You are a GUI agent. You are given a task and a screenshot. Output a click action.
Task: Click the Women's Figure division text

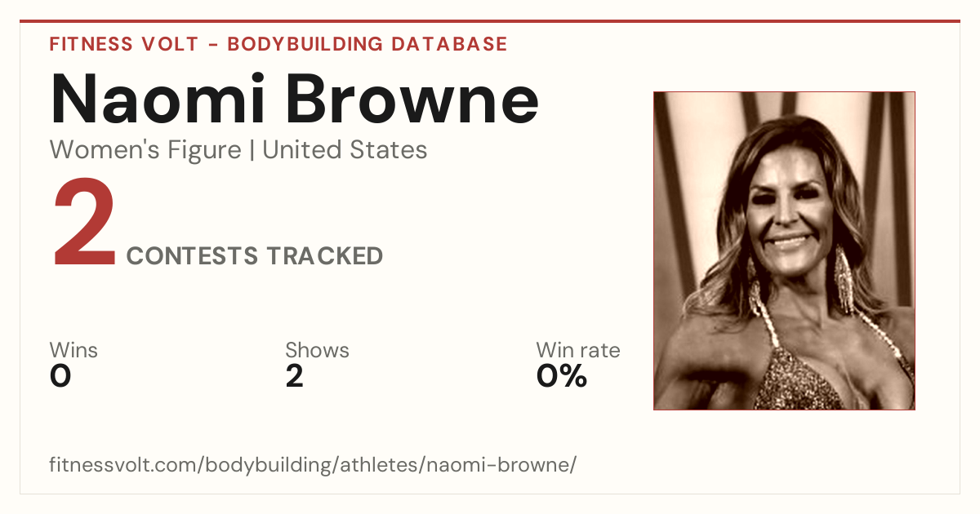point(145,150)
